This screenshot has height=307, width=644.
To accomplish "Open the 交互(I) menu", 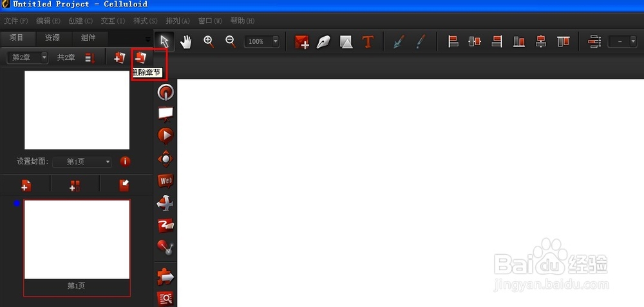I will pos(113,21).
